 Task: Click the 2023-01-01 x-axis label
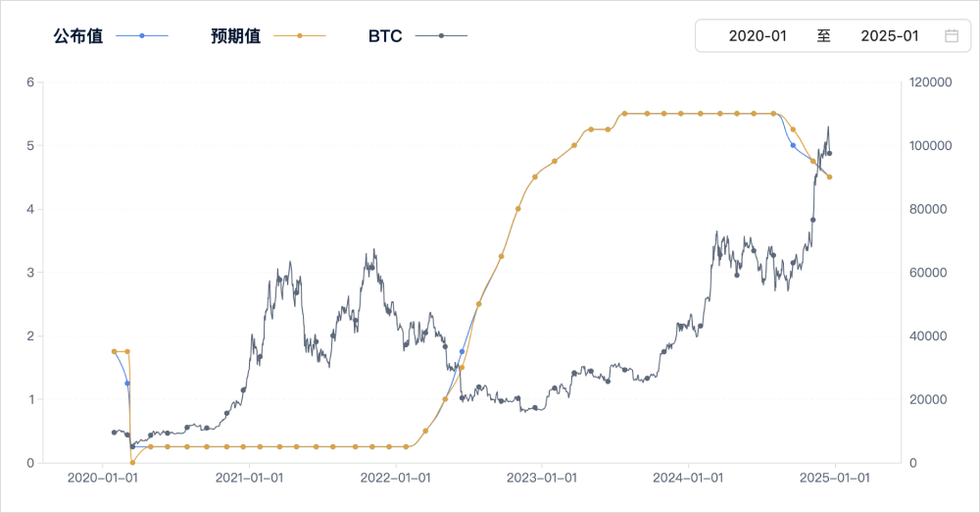click(x=542, y=479)
